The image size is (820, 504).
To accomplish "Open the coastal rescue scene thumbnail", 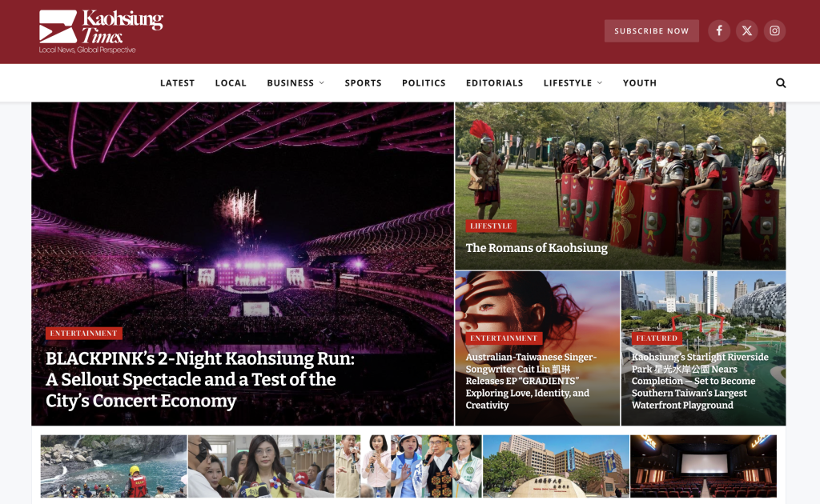I will coord(113,466).
